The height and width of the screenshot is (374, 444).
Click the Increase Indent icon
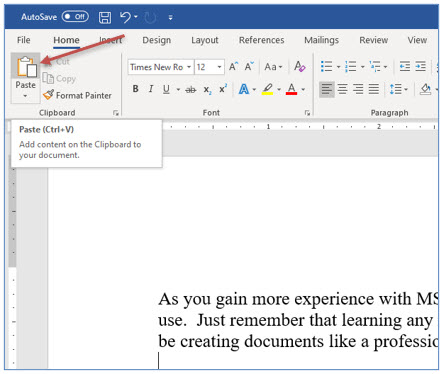pos(420,67)
